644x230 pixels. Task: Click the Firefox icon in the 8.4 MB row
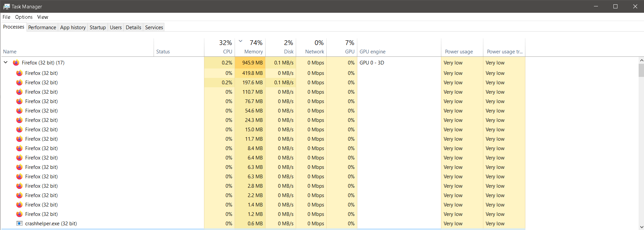click(19, 148)
